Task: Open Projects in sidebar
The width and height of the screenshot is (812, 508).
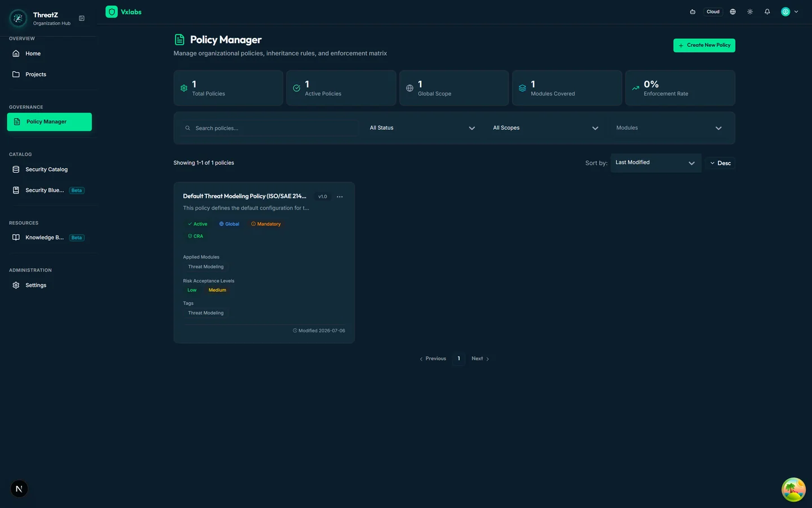Action: 50,75
